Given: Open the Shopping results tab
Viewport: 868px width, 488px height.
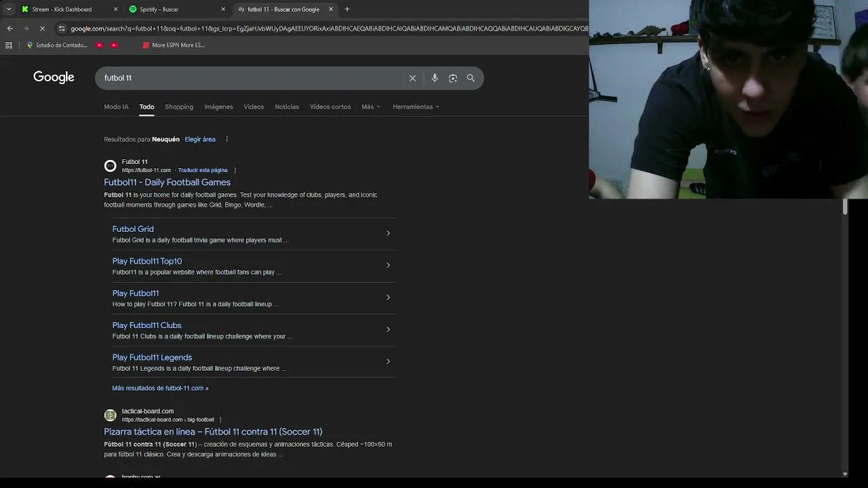Looking at the screenshot, I should click(x=179, y=106).
